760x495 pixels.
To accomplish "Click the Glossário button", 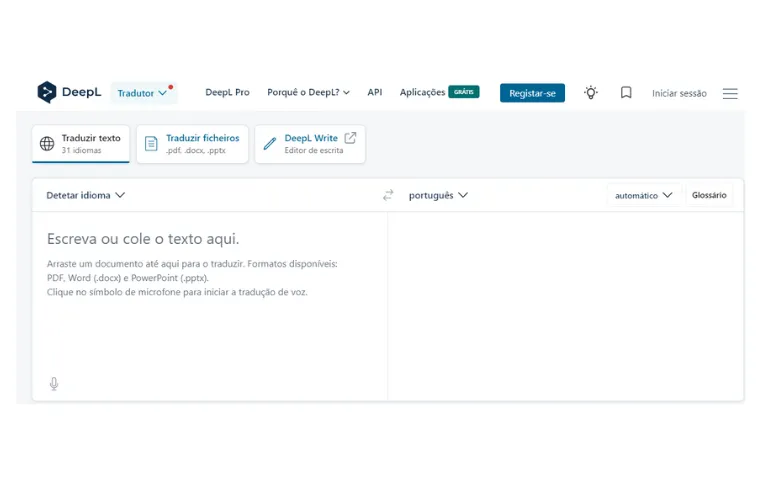I will tap(709, 195).
